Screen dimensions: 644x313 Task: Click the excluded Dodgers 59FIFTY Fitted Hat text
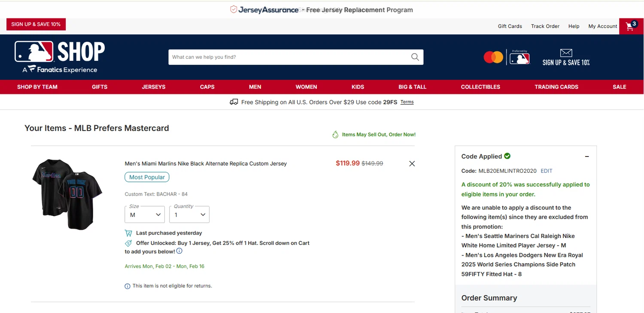point(522,265)
